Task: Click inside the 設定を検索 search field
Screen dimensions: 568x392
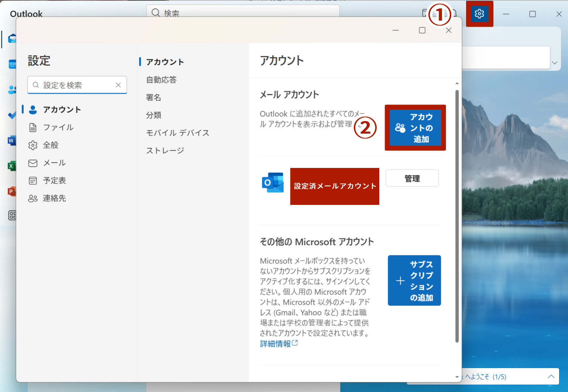Action: click(x=74, y=85)
